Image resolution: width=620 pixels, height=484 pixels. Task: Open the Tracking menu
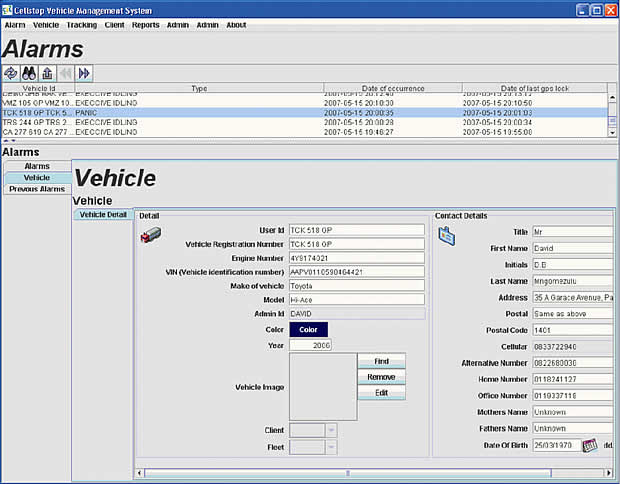[81, 25]
